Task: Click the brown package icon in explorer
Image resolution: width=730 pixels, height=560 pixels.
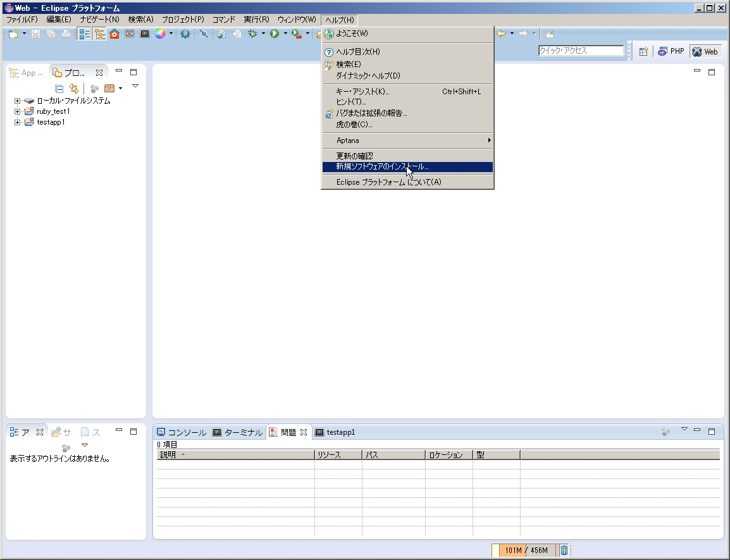Action: [109, 88]
